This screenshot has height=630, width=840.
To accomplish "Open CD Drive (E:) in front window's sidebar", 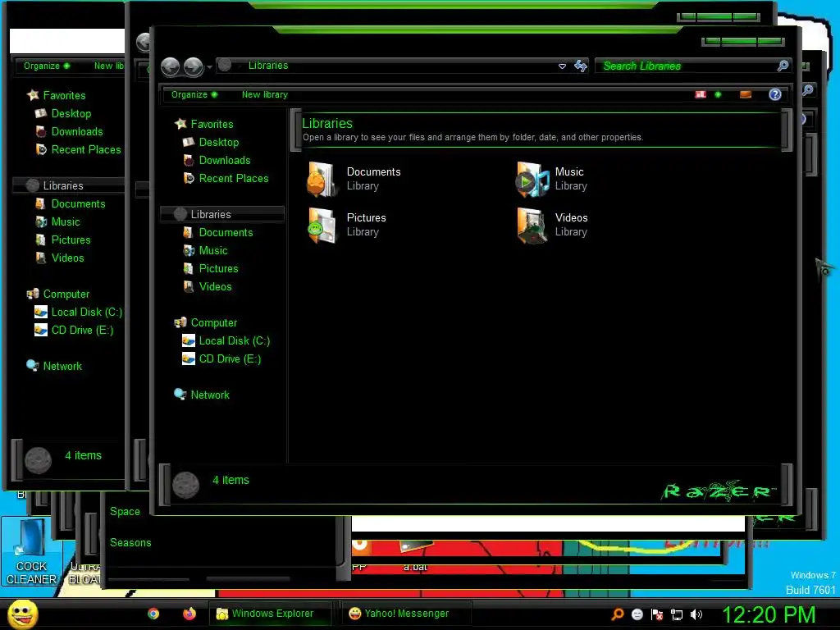I will 230,359.
